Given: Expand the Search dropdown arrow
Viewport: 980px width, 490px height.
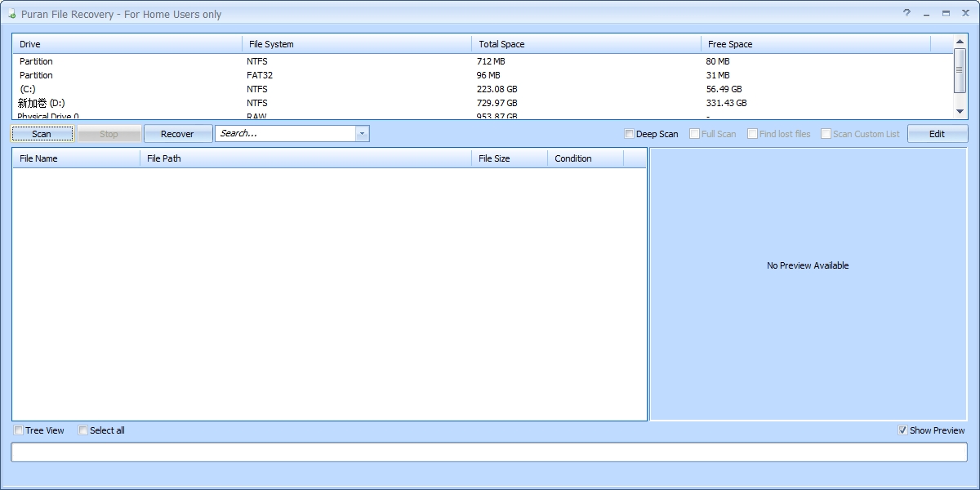Looking at the screenshot, I should click(362, 133).
